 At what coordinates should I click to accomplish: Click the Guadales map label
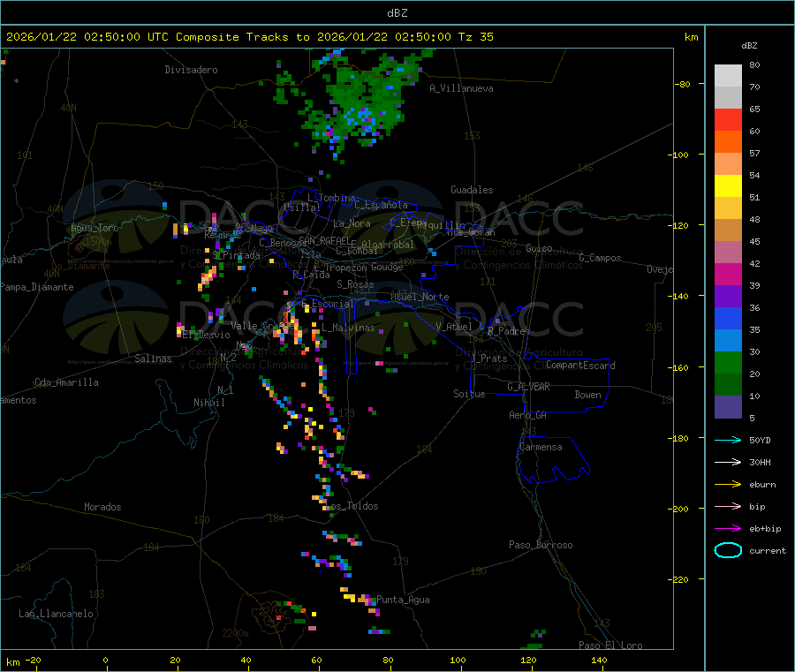point(472,190)
